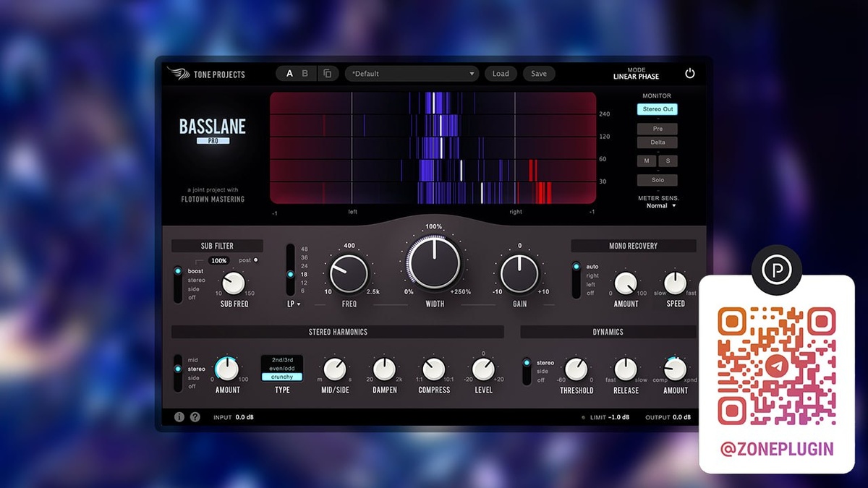Click the Mono Recovery Amount knob
The image size is (868, 488).
coord(626,283)
